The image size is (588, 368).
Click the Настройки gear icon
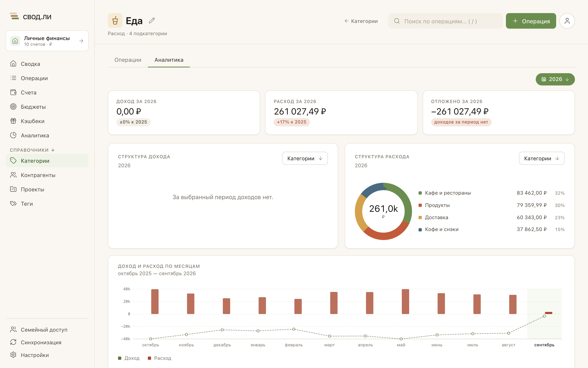click(x=13, y=355)
